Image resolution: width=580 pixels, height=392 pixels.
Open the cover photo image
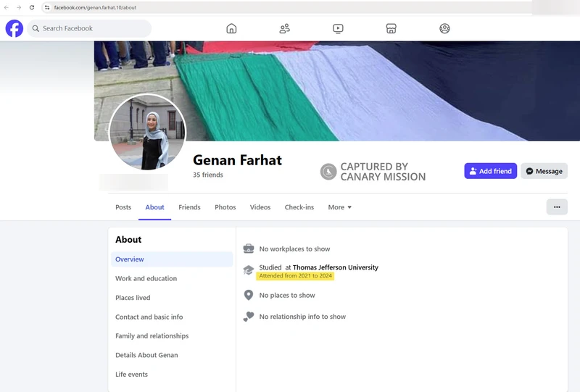337,91
